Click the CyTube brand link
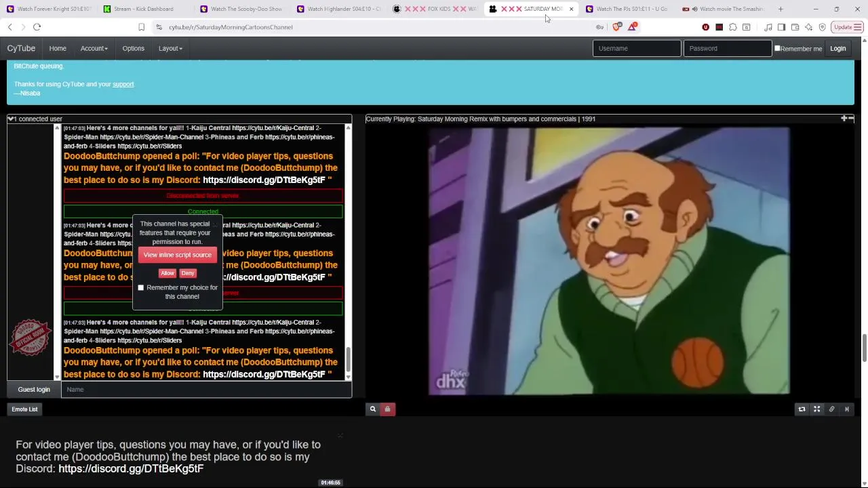This screenshot has width=868, height=488. click(x=21, y=49)
